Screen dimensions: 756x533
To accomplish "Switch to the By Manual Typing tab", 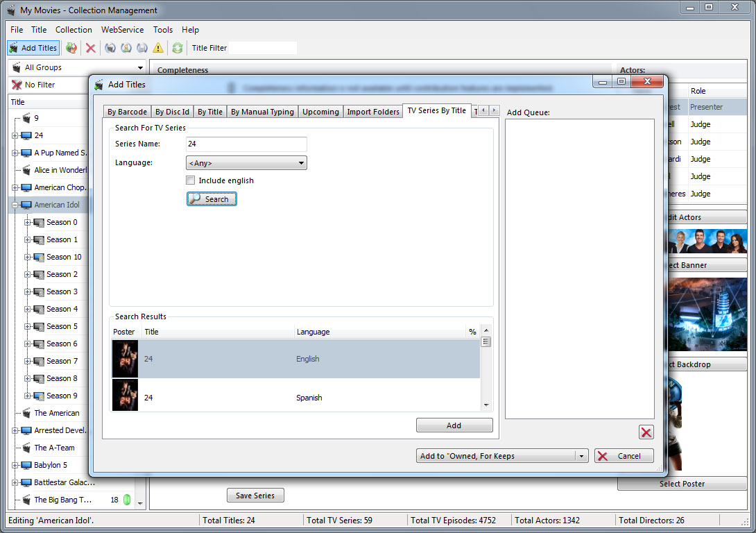I will (262, 112).
